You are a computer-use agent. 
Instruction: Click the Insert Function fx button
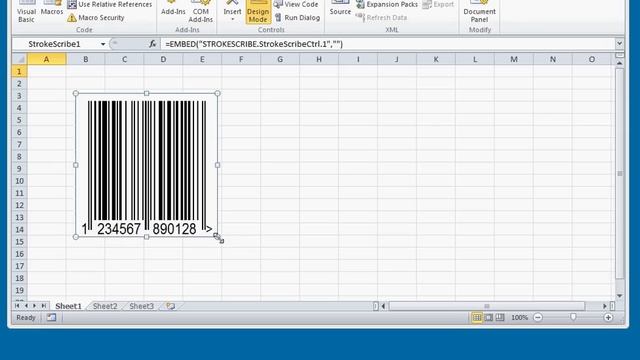[152, 44]
